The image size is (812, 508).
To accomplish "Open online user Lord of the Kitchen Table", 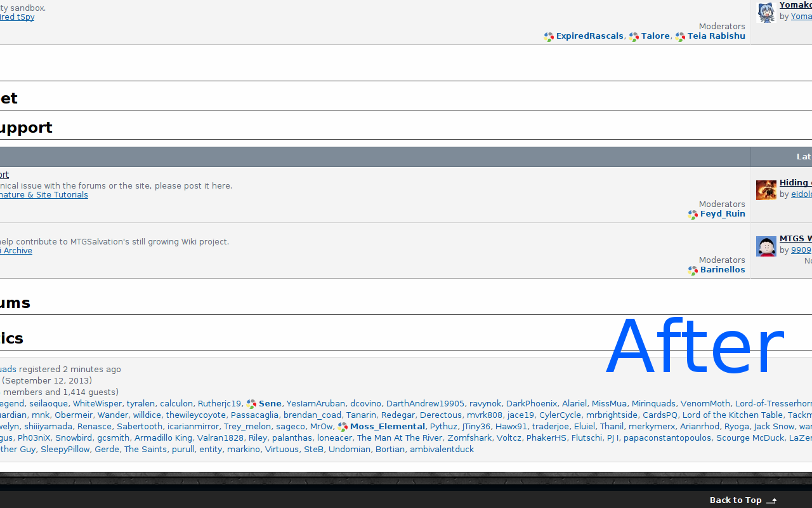I will (x=733, y=415).
